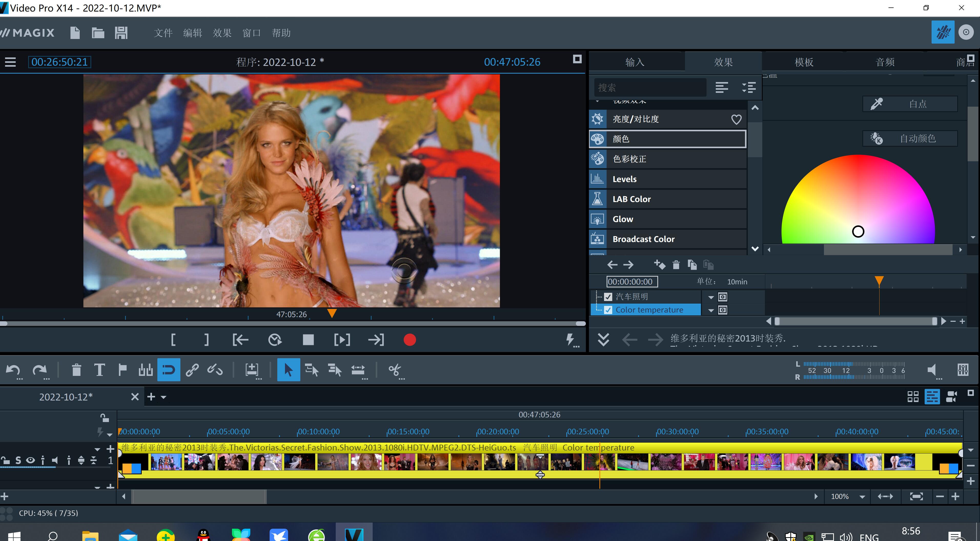Toggle the Color temperature effect checkbox
This screenshot has width=980, height=541.
tap(608, 310)
